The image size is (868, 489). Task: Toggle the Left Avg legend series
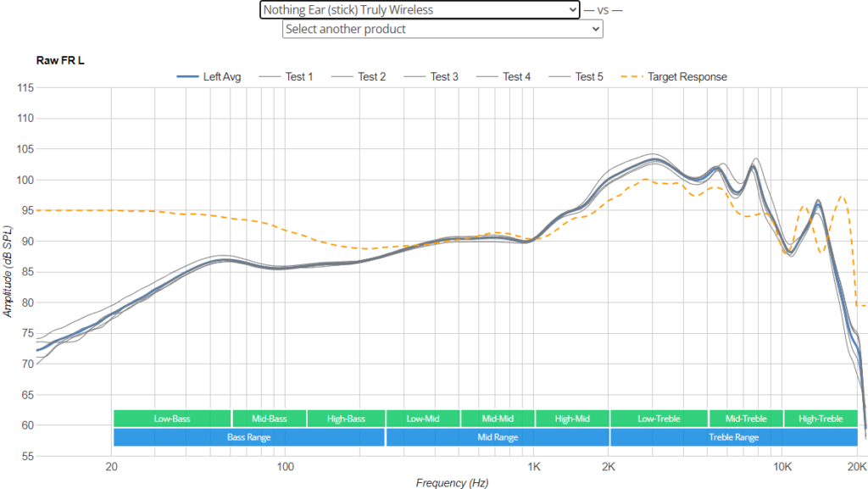point(209,77)
